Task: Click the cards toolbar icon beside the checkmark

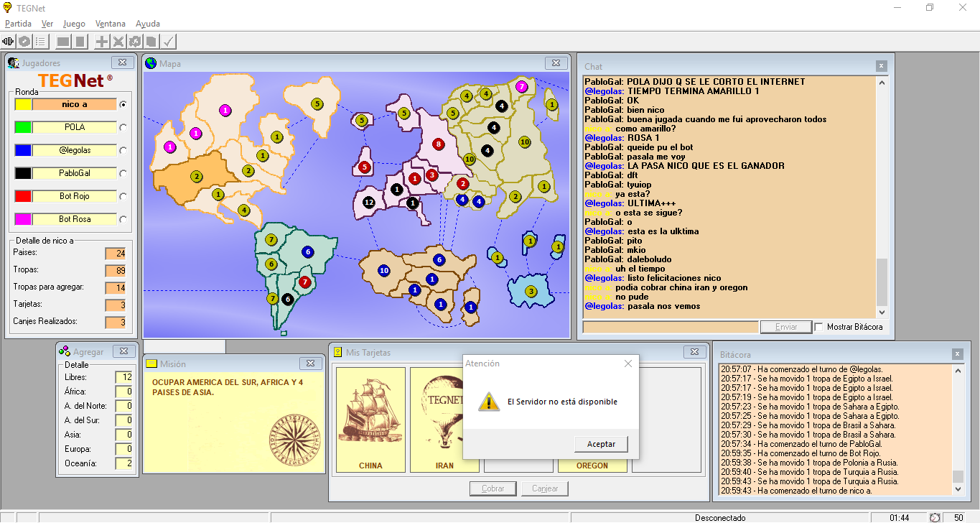Action: [151, 42]
